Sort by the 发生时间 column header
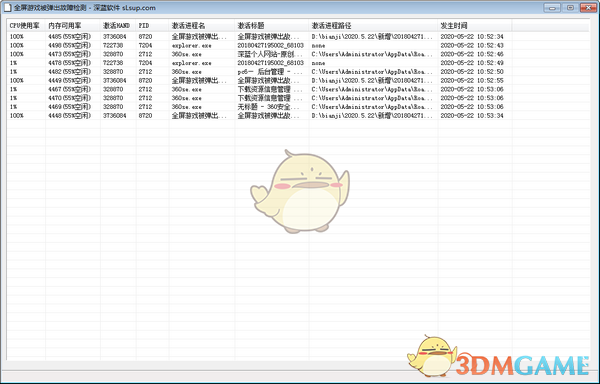This screenshot has height=384, width=600. [475, 26]
